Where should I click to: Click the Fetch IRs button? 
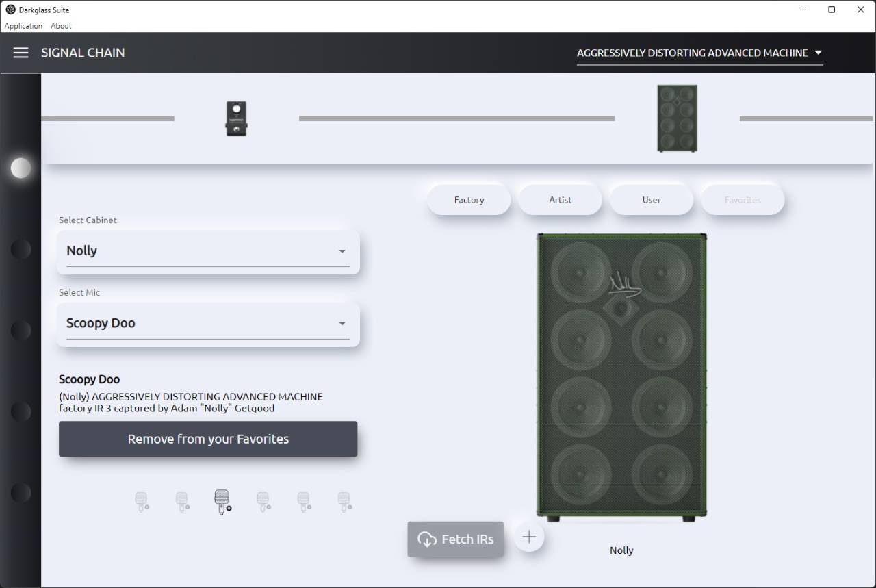click(x=456, y=539)
